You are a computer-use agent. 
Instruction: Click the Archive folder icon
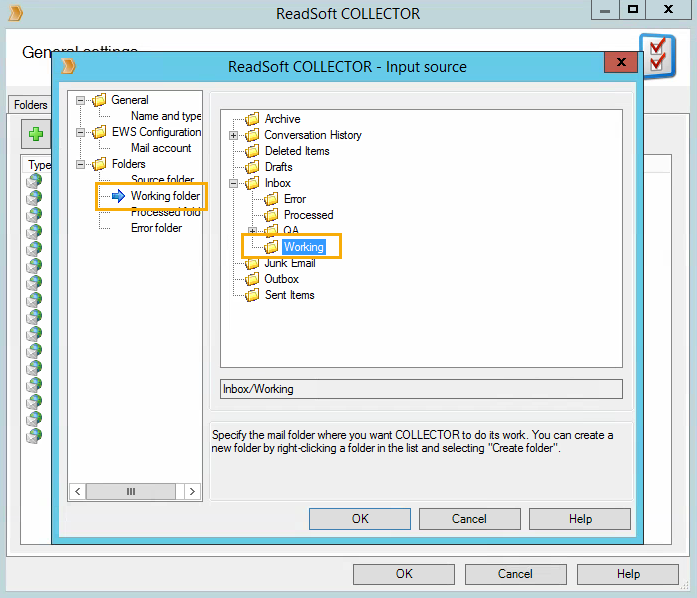point(252,119)
